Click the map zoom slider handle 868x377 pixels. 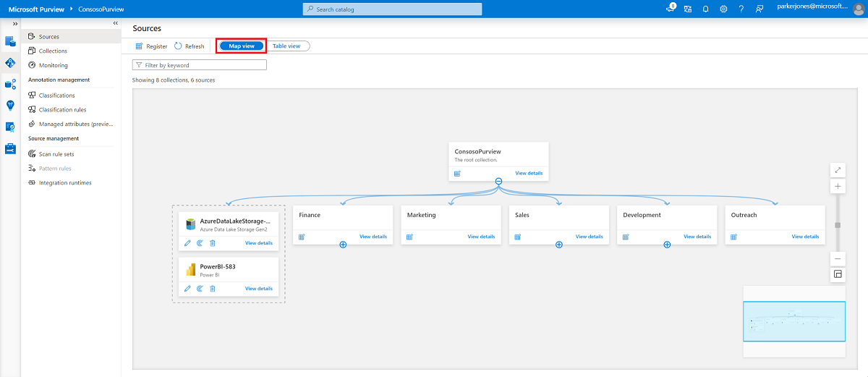pyautogui.click(x=838, y=225)
